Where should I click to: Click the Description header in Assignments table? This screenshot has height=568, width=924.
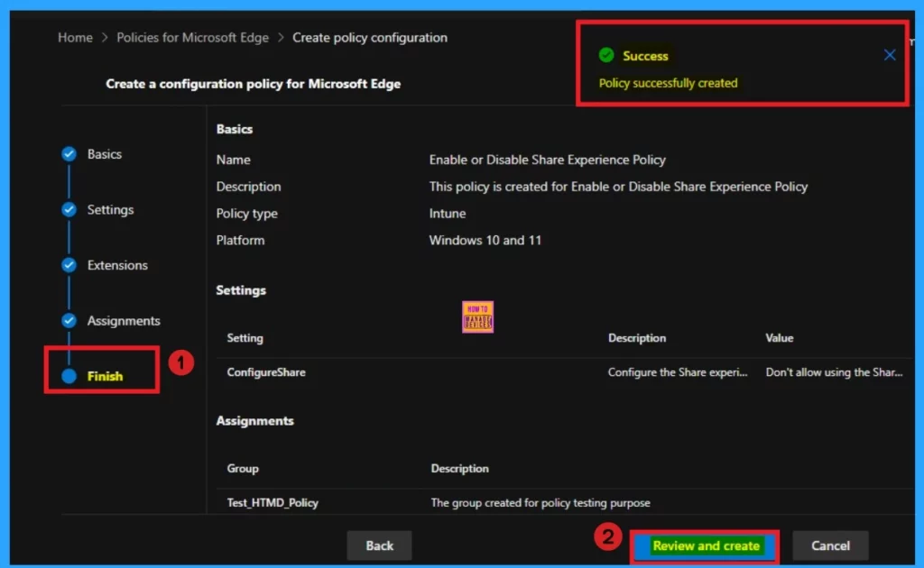tap(459, 469)
